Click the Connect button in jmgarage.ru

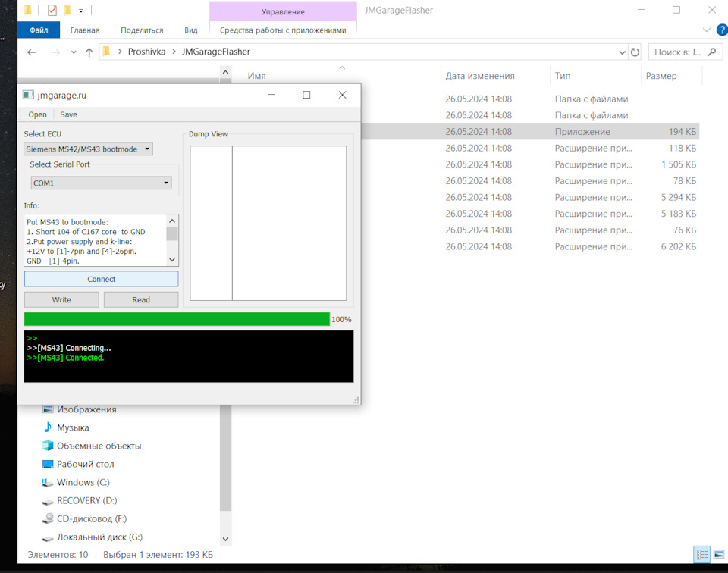tap(101, 279)
